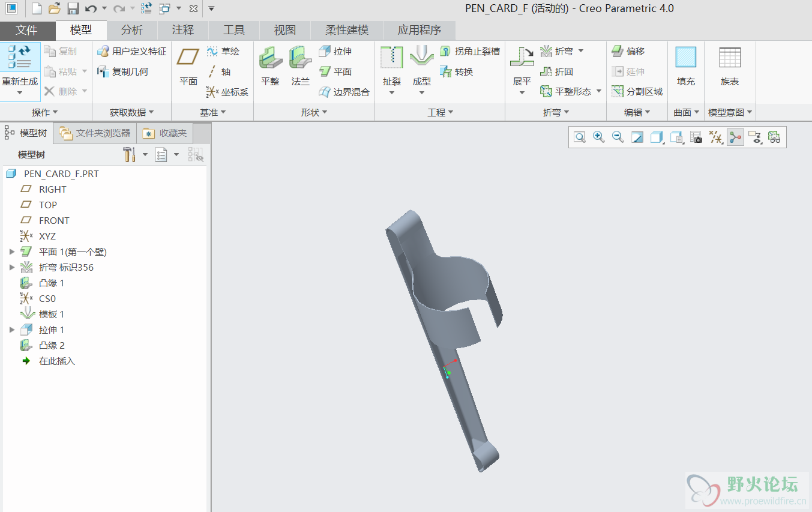Click the 折弯 bend tool in ribbon
The image size is (812, 512).
click(x=556, y=52)
